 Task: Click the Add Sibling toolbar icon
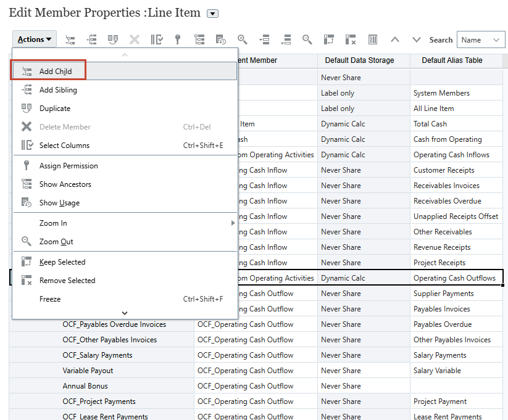point(91,40)
